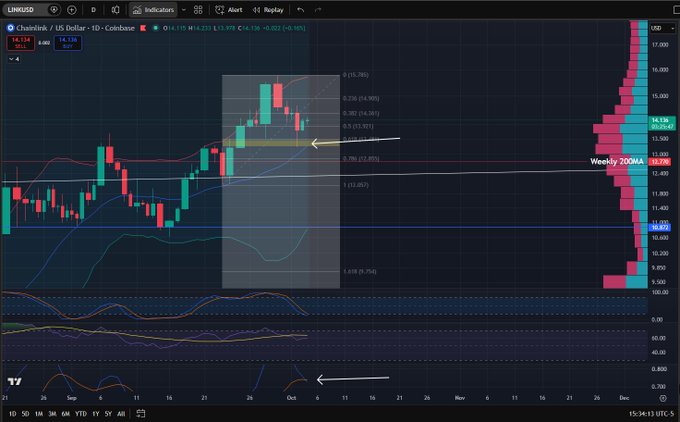This screenshot has width=680, height=422.
Task: Set range to All
Action: pyautogui.click(x=121, y=414)
